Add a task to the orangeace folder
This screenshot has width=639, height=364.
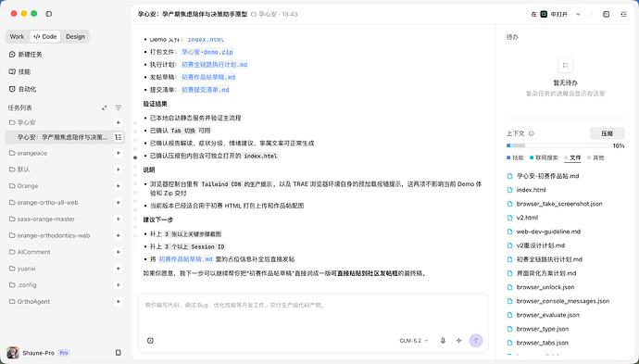click(119, 153)
